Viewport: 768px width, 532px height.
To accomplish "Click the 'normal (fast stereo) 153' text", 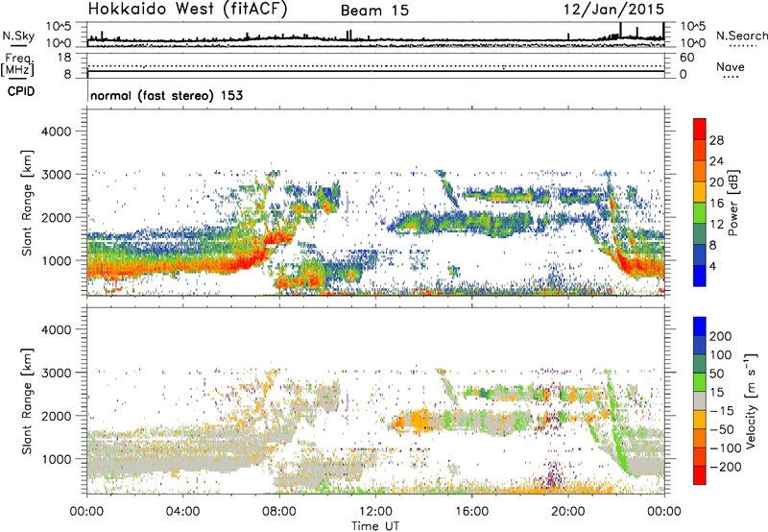I will [x=166, y=95].
